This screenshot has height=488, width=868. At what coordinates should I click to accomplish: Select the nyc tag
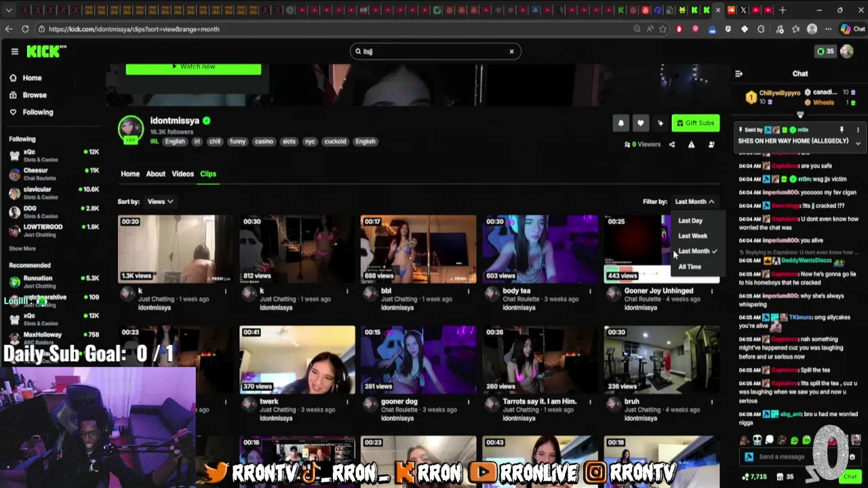(x=310, y=142)
